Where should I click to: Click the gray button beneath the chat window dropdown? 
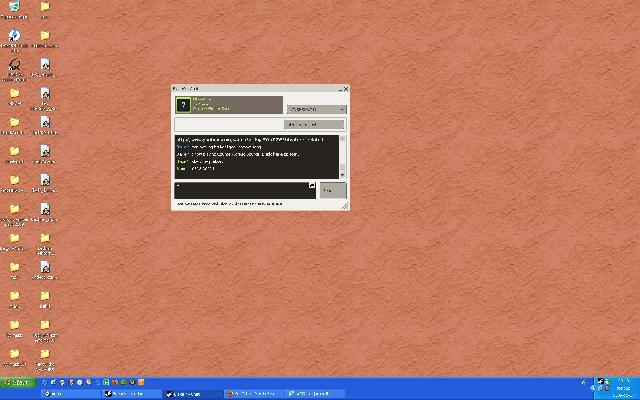(314, 124)
